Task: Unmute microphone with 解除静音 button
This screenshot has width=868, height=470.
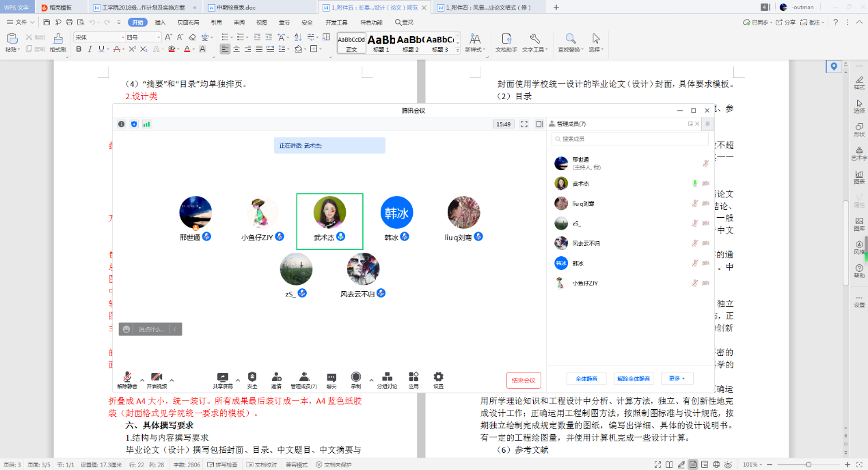Action: (x=127, y=378)
